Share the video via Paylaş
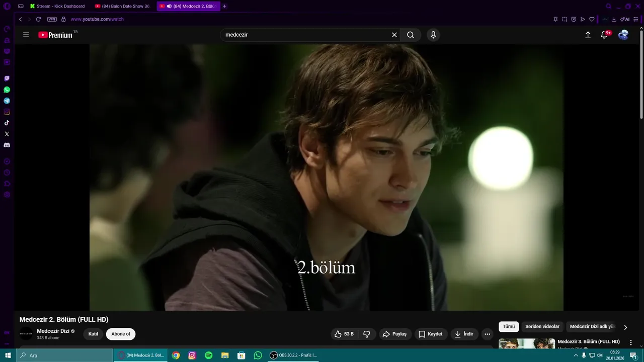The image size is (644, 362). click(394, 334)
